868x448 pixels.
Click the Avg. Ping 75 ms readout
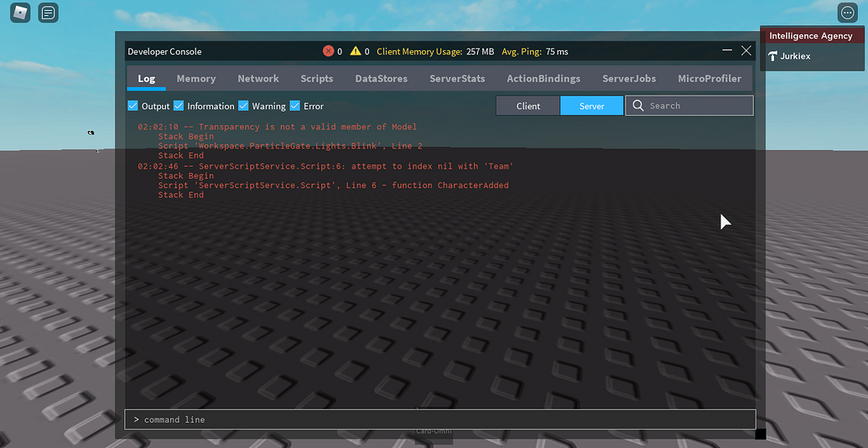pyautogui.click(x=535, y=51)
